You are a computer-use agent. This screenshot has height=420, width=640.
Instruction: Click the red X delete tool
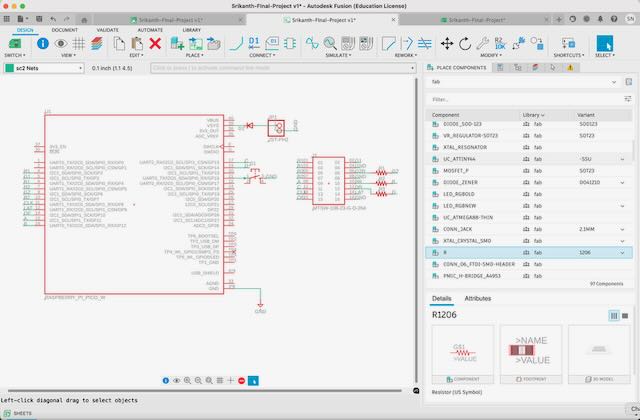click(154, 44)
